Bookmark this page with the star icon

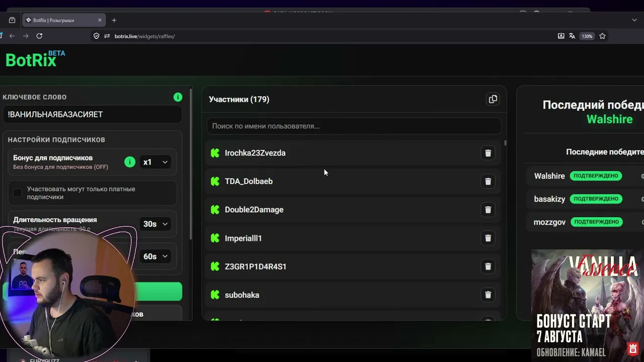(602, 36)
